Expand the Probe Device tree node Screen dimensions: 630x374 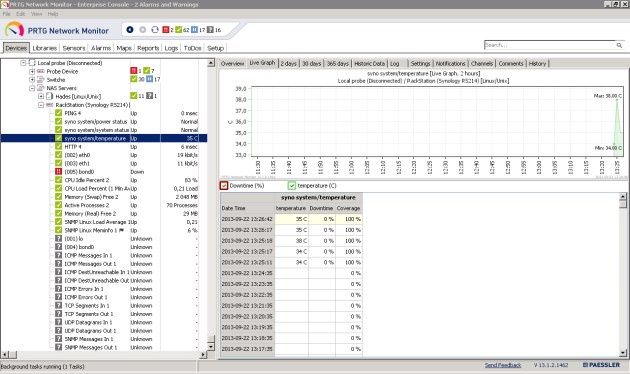point(32,72)
